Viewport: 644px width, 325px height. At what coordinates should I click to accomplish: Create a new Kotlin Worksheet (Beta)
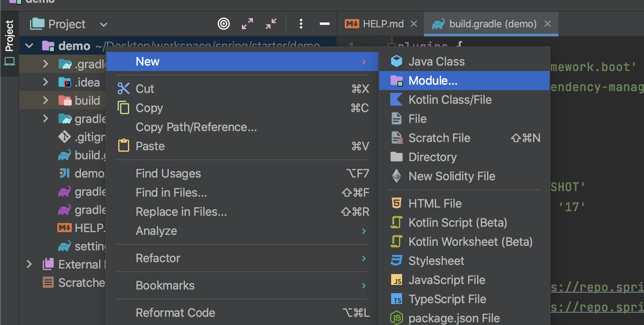464,242
